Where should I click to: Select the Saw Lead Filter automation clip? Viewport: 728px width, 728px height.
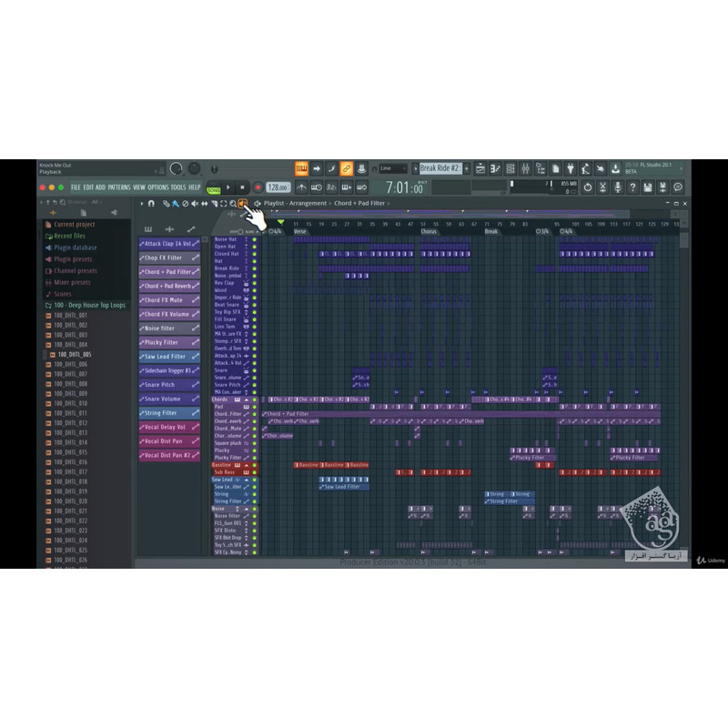(x=169, y=357)
